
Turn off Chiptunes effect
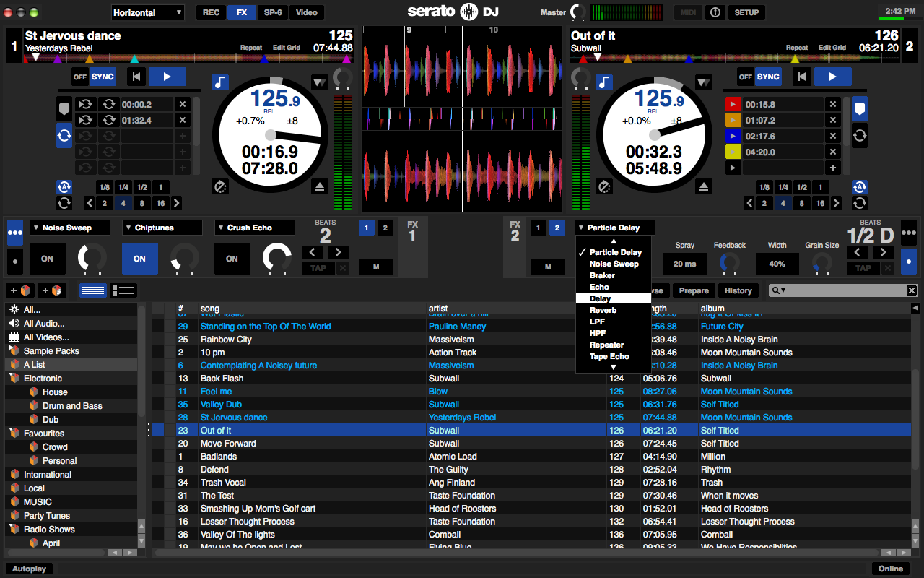[139, 259]
